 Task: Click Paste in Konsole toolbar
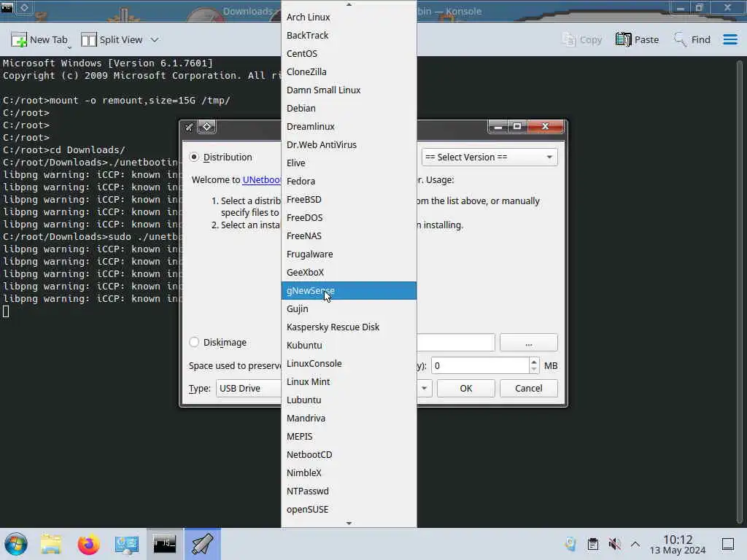[637, 39]
